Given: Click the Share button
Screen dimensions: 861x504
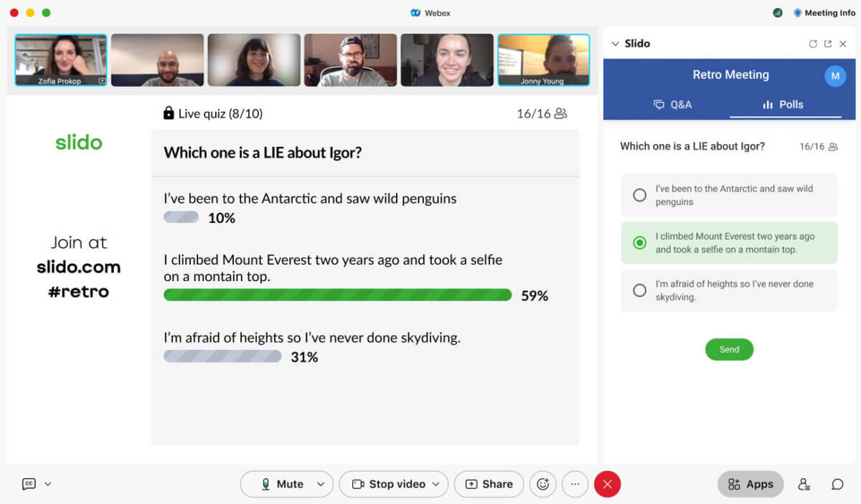Looking at the screenshot, I should (x=489, y=484).
